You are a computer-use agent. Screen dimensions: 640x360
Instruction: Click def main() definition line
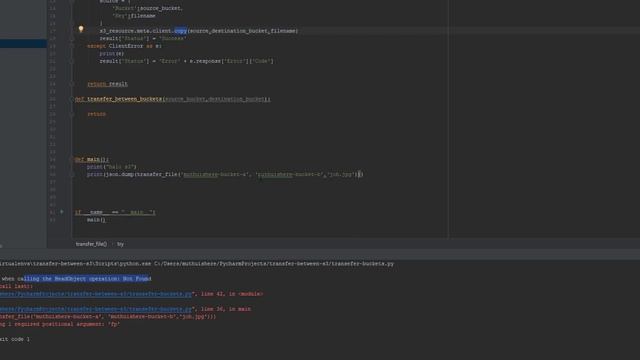pyautogui.click(x=92, y=160)
